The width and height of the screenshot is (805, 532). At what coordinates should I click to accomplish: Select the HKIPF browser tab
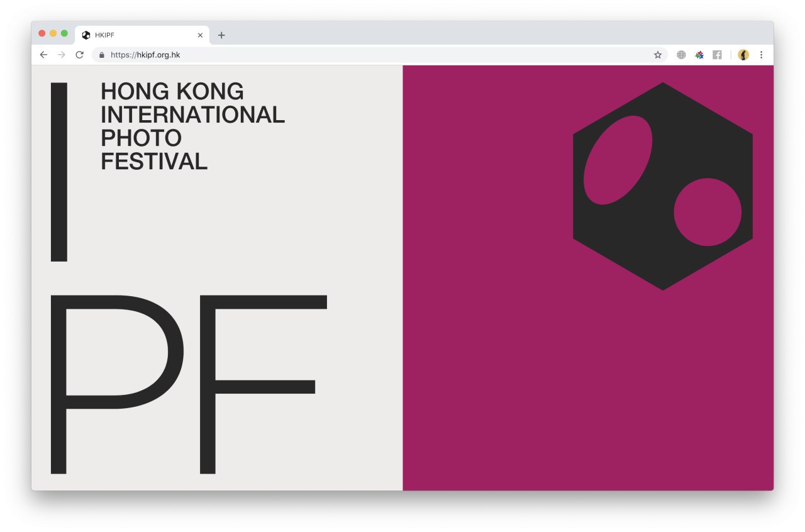tap(143, 35)
